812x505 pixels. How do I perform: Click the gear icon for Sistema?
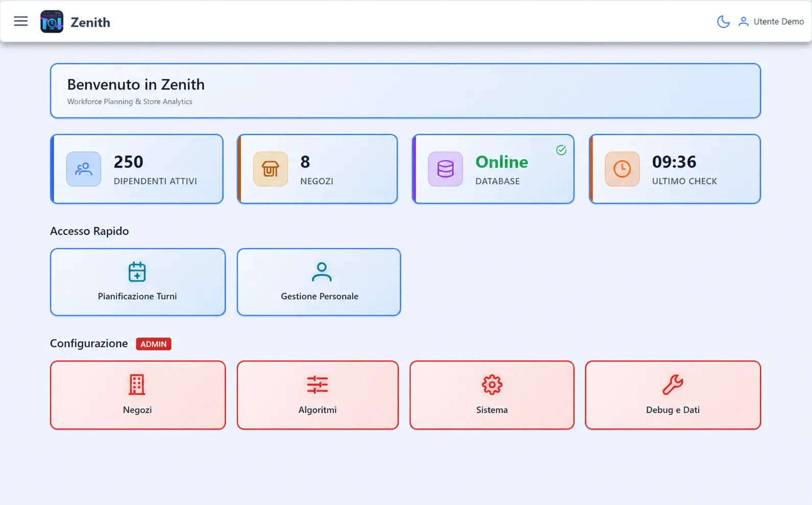tap(492, 384)
